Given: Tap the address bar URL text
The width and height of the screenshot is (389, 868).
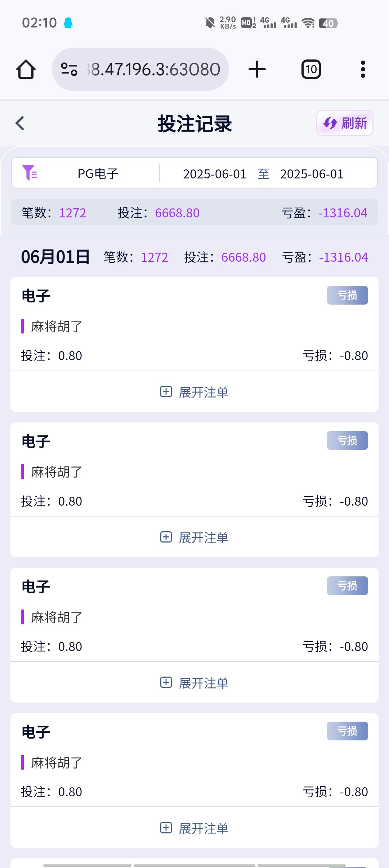Looking at the screenshot, I should (155, 69).
